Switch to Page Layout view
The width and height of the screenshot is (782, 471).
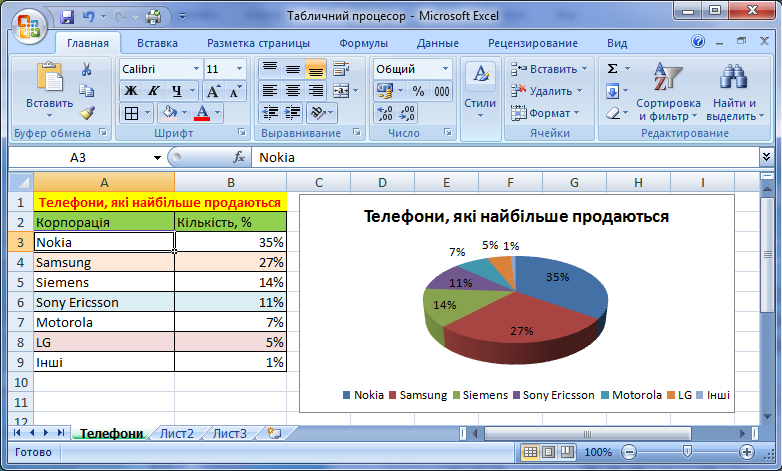click(548, 452)
